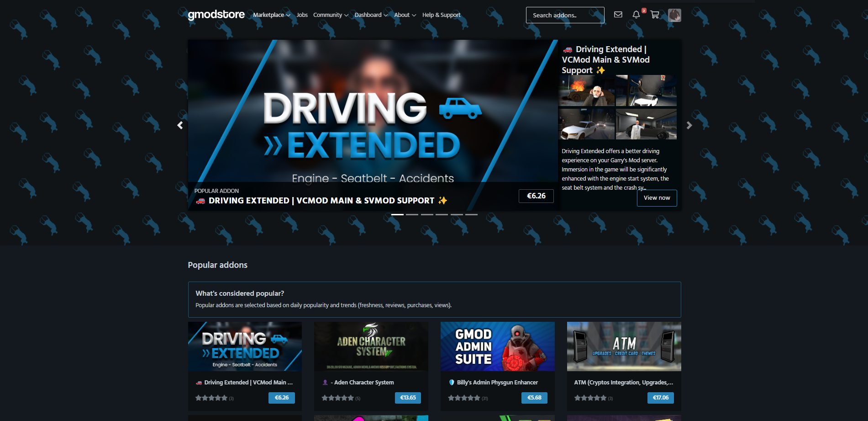Image resolution: width=868 pixels, height=421 pixels.
Task: Expand the Dashboard dropdown menu
Action: (371, 15)
